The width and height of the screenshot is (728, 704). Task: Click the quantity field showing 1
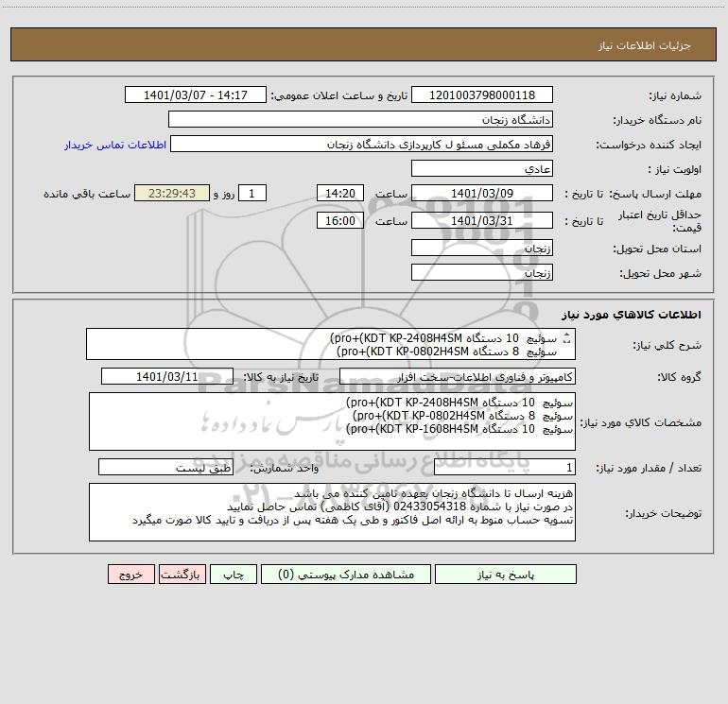click(505, 467)
